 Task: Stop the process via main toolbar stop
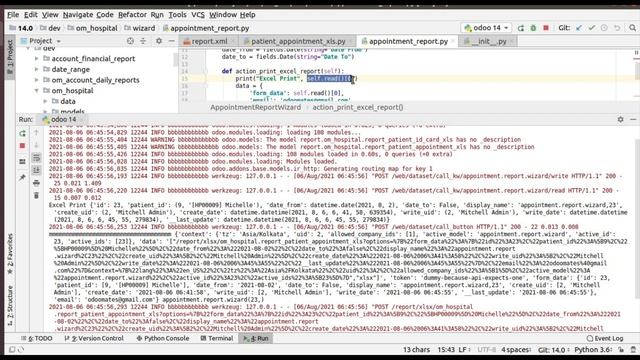click(x=546, y=28)
